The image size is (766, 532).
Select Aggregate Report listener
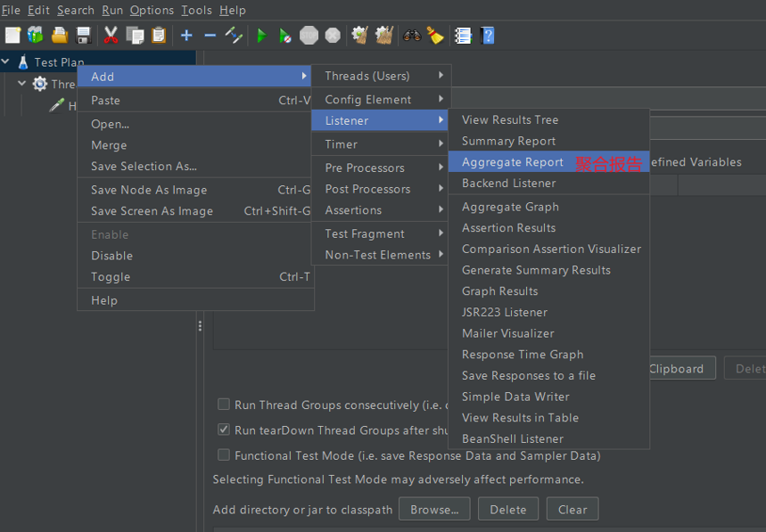pos(548,161)
